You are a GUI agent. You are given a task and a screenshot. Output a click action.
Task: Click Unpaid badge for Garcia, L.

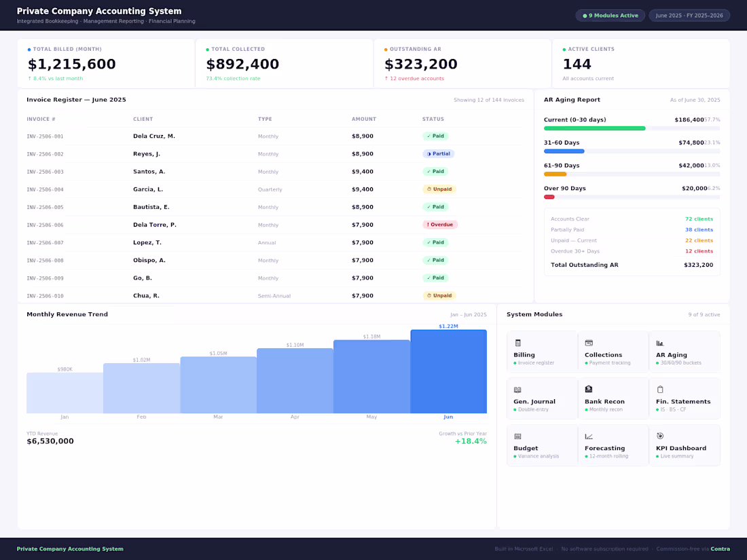point(439,189)
